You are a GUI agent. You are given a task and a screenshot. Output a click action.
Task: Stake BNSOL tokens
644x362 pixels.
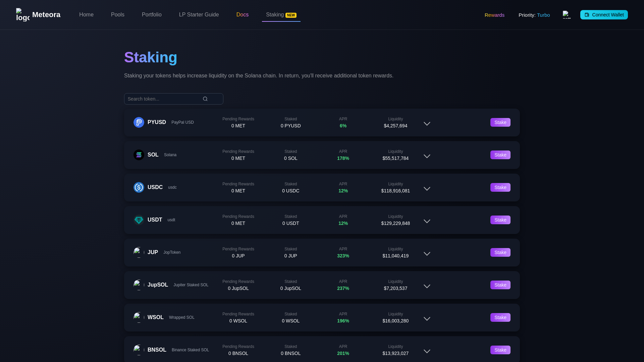500,350
